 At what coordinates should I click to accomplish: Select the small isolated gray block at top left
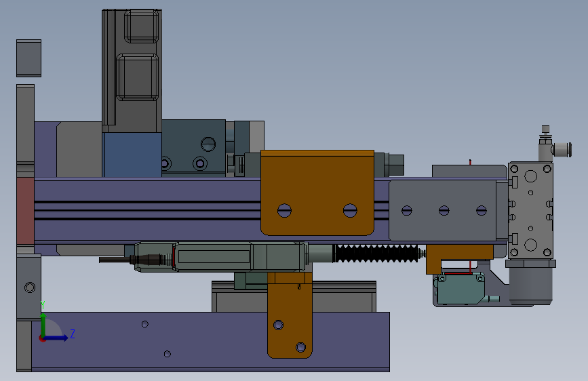[x=29, y=58]
